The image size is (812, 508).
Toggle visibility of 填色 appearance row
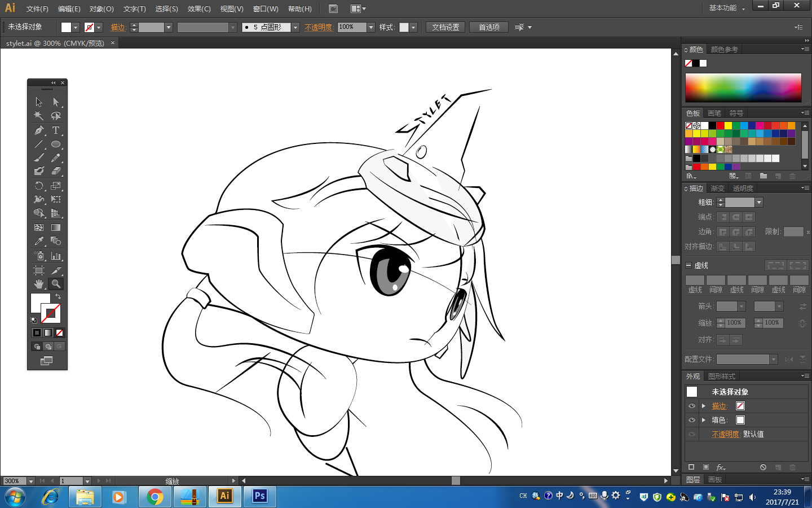[692, 420]
